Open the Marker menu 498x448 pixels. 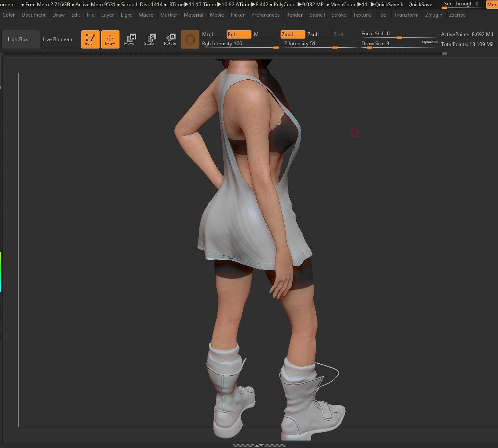click(x=169, y=15)
